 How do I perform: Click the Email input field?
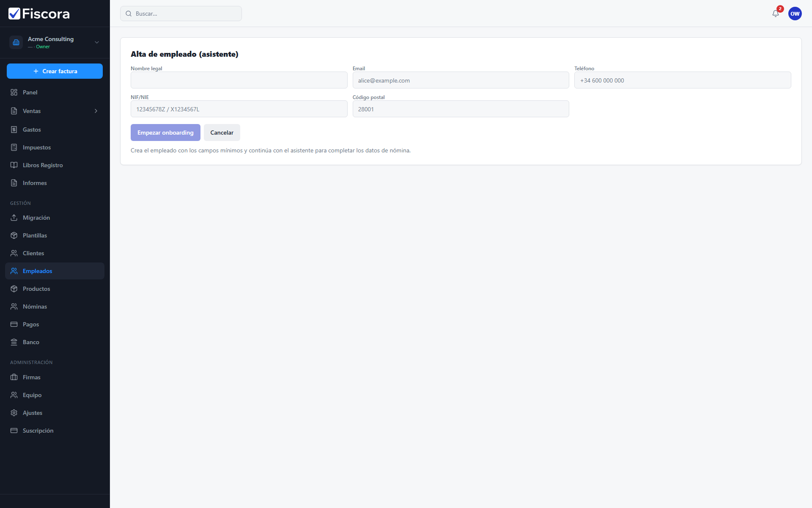(x=461, y=80)
